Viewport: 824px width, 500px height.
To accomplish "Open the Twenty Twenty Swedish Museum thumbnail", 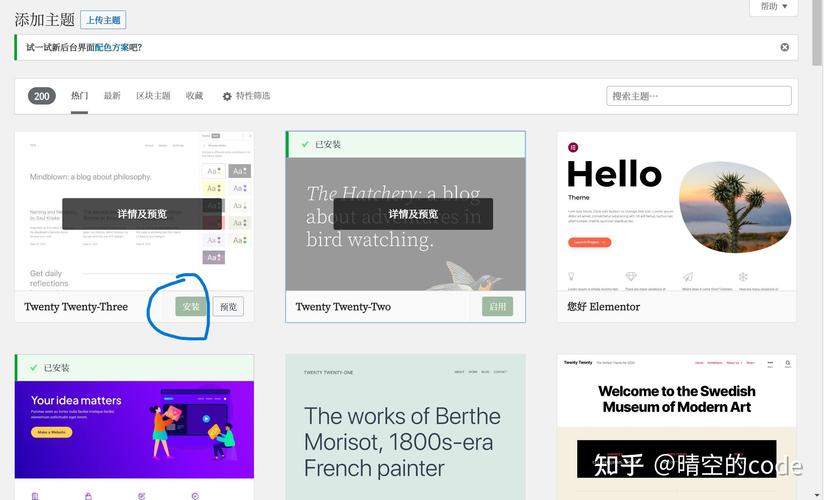I will click(676, 427).
